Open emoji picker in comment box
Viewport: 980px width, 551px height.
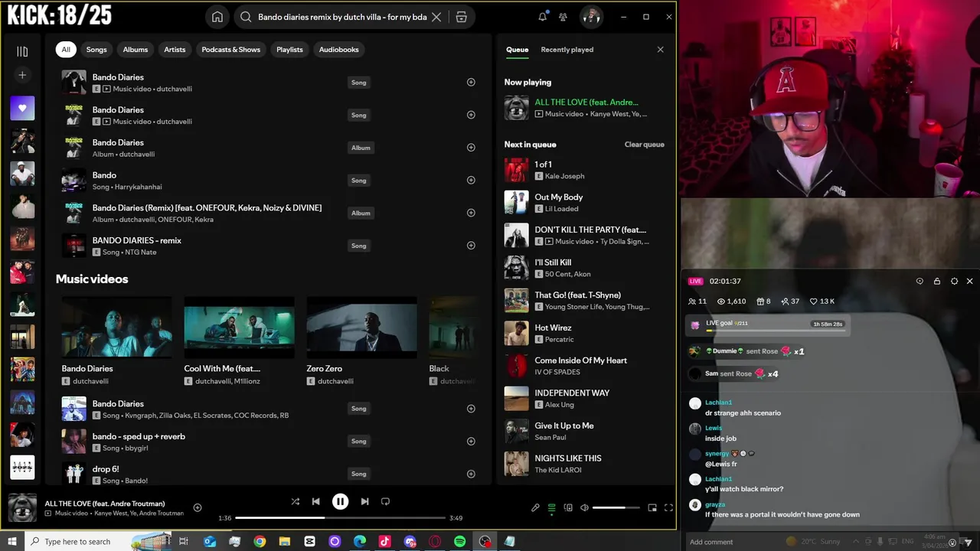tap(952, 542)
